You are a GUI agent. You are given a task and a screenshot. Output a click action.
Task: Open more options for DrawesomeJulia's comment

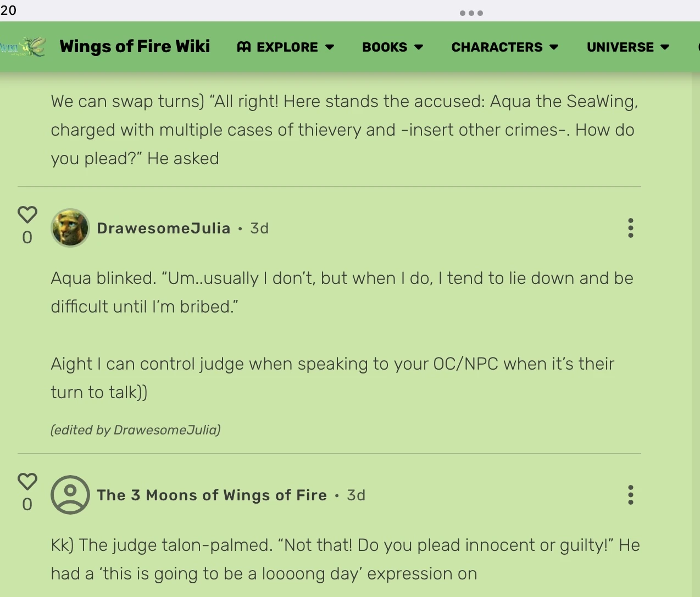[631, 228]
